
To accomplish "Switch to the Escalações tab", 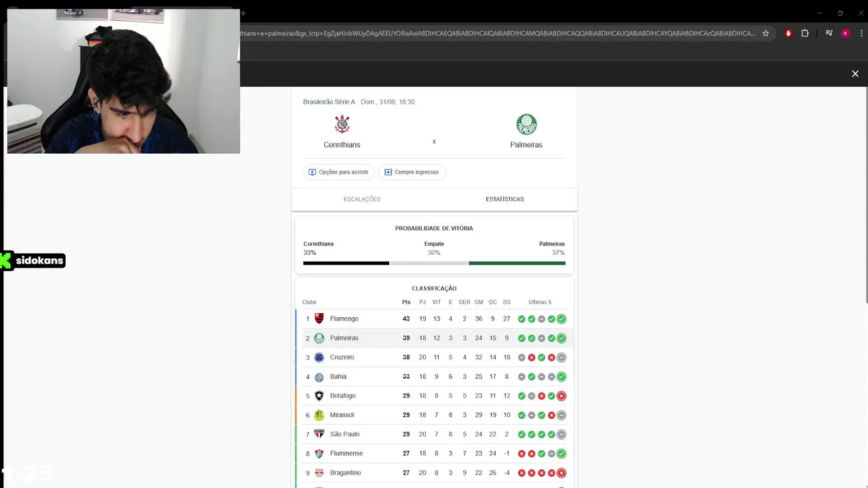I will [x=362, y=199].
